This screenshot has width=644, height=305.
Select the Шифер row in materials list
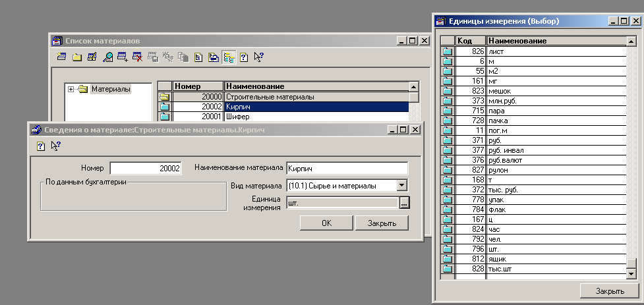[291, 117]
